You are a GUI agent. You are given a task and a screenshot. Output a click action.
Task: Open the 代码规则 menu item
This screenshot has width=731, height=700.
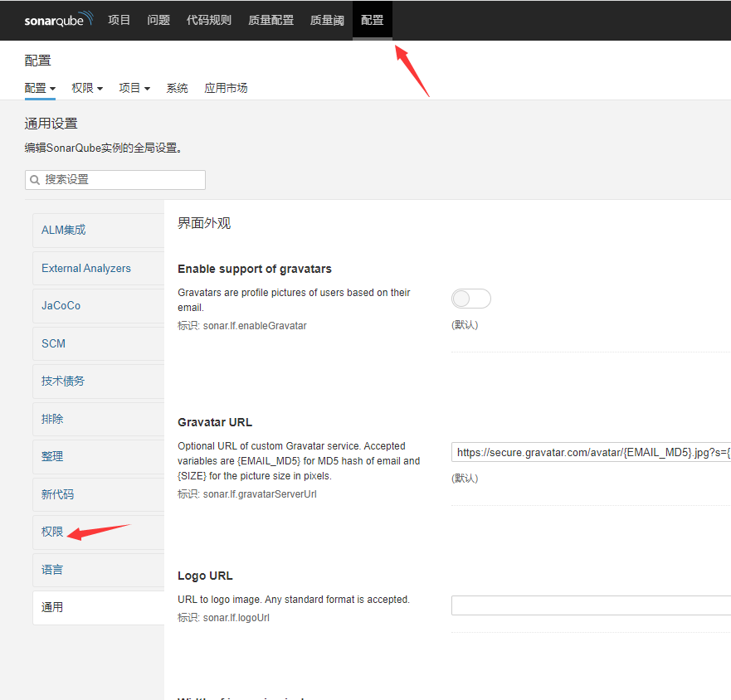[x=208, y=20]
